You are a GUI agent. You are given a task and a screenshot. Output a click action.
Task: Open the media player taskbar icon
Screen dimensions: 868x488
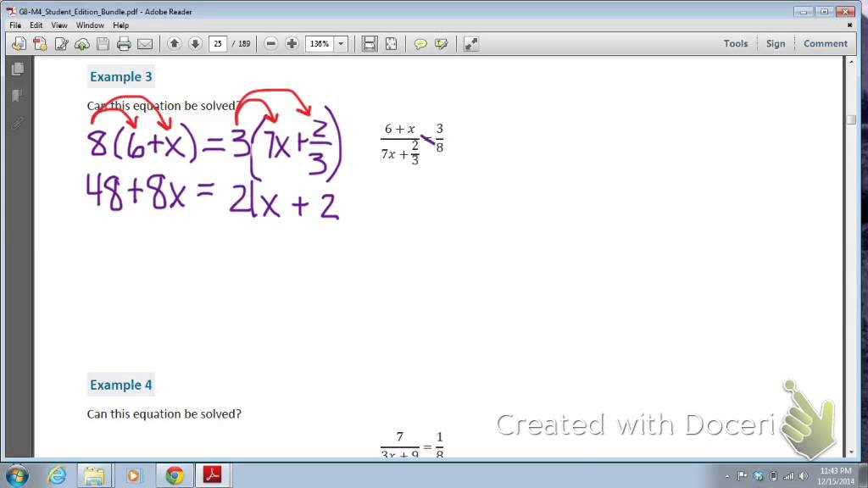coord(133,475)
